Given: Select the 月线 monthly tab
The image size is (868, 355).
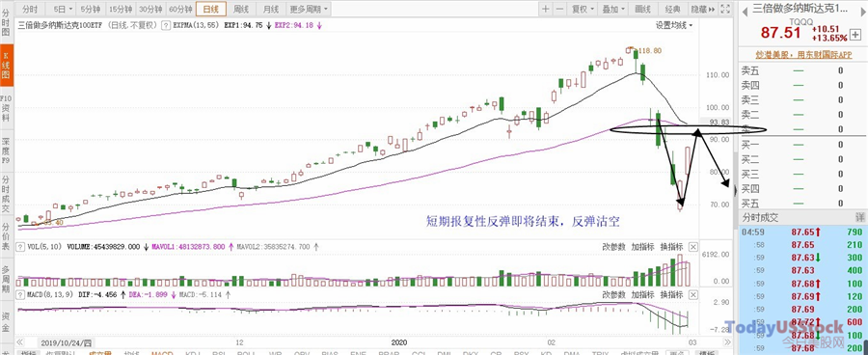Looking at the screenshot, I should click(x=270, y=9).
